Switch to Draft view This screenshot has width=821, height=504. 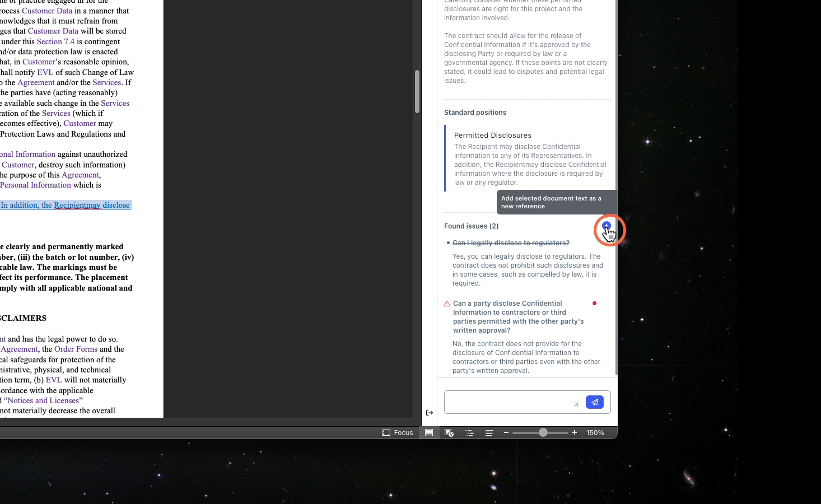pyautogui.click(x=489, y=432)
